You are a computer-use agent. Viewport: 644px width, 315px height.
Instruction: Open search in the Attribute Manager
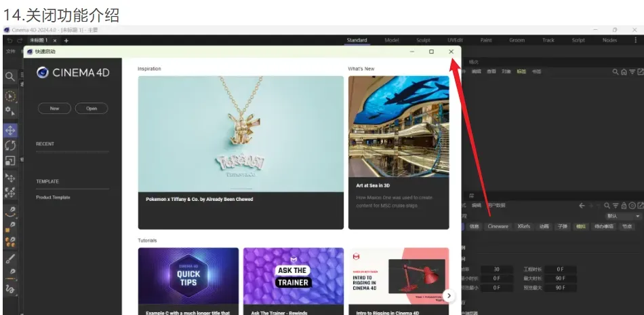pos(607,206)
